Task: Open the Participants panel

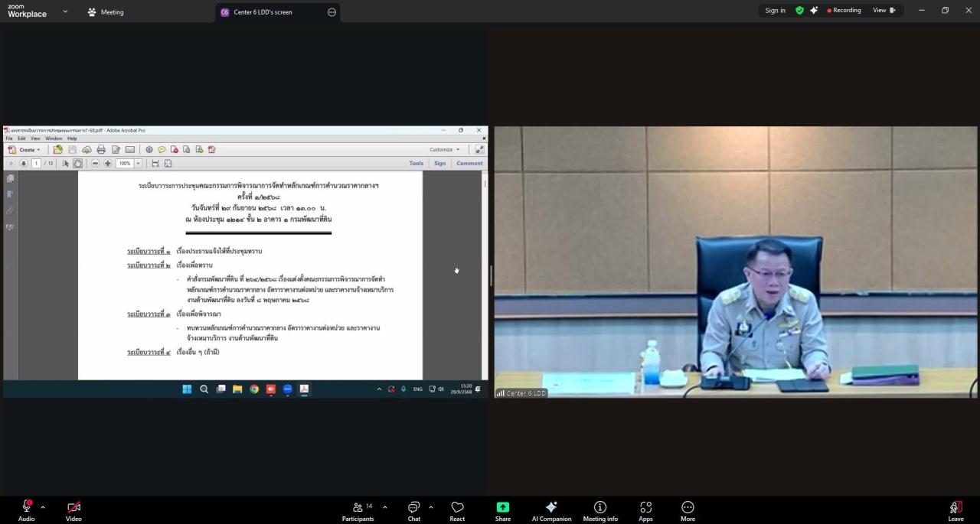Action: click(358, 510)
